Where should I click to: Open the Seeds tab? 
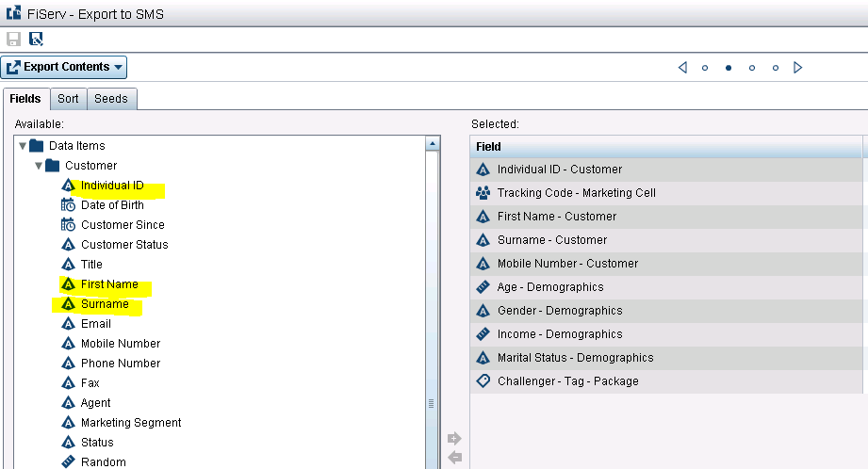tap(111, 99)
